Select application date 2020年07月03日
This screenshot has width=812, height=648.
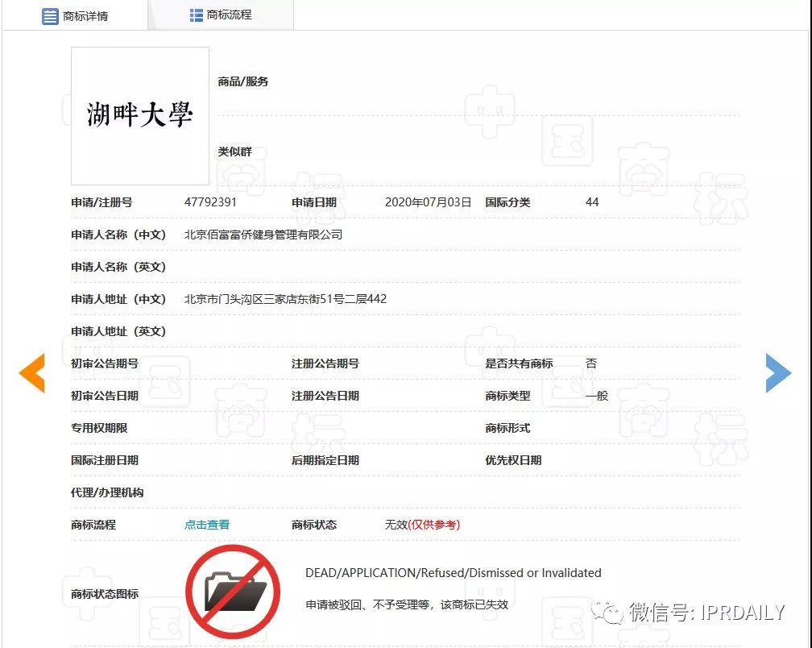click(x=428, y=202)
